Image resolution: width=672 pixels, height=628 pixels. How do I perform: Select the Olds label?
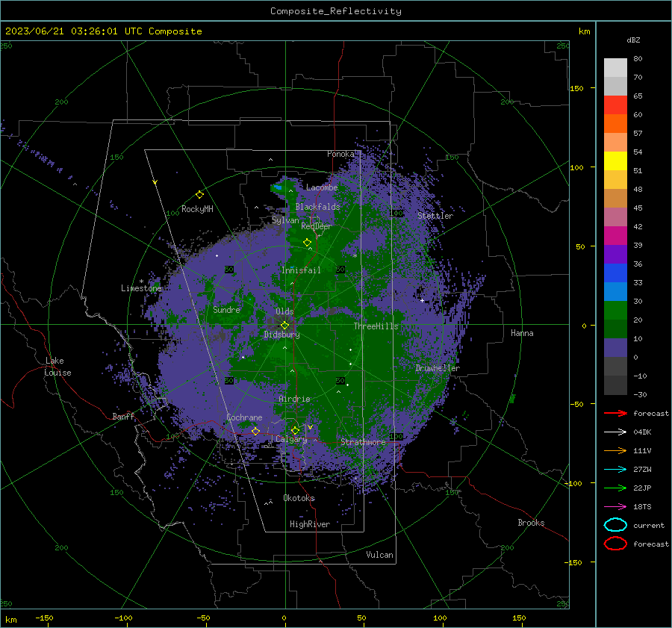click(284, 311)
